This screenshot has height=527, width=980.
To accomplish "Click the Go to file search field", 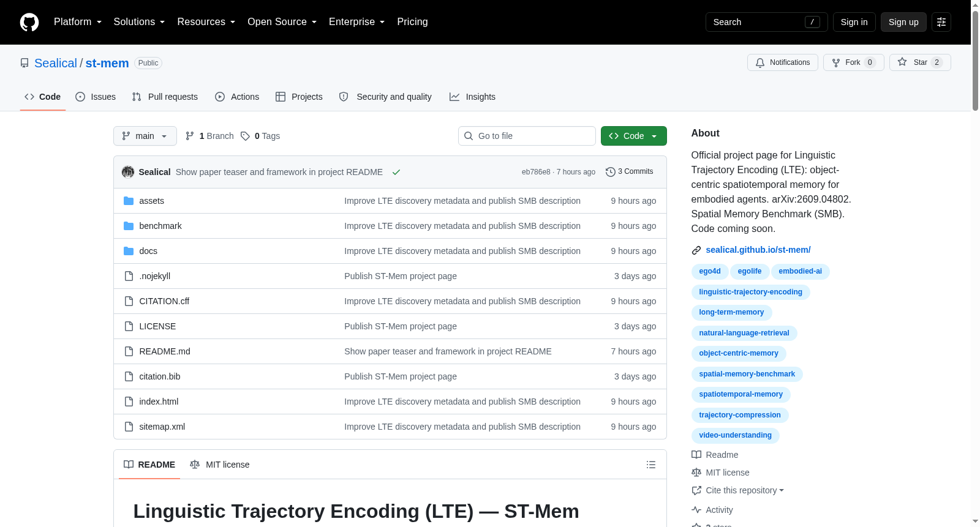I will tap(527, 136).
